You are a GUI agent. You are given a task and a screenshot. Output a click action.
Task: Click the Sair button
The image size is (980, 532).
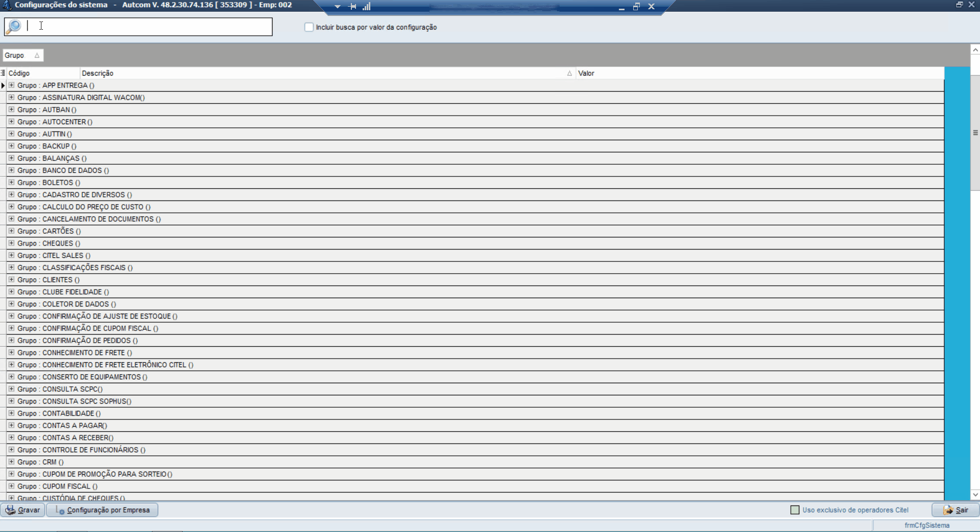point(955,510)
